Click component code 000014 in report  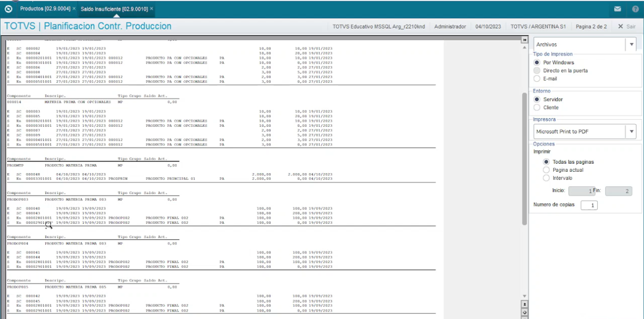tap(13, 101)
